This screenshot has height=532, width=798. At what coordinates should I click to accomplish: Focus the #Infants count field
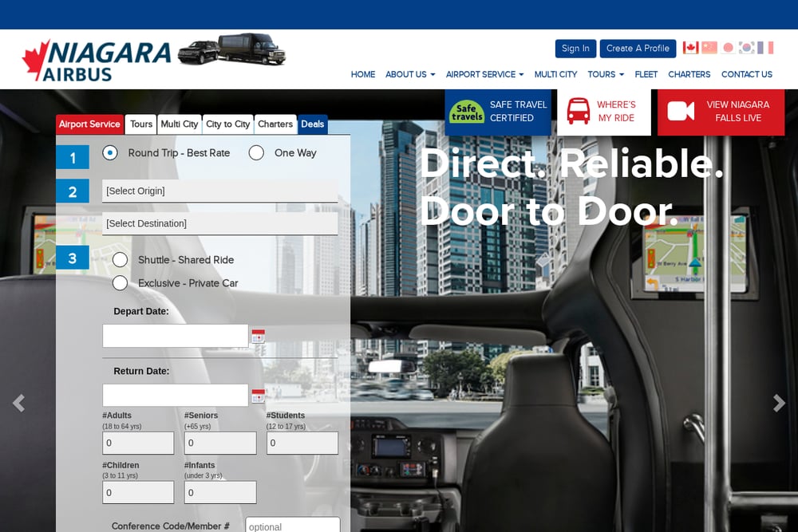pos(220,492)
